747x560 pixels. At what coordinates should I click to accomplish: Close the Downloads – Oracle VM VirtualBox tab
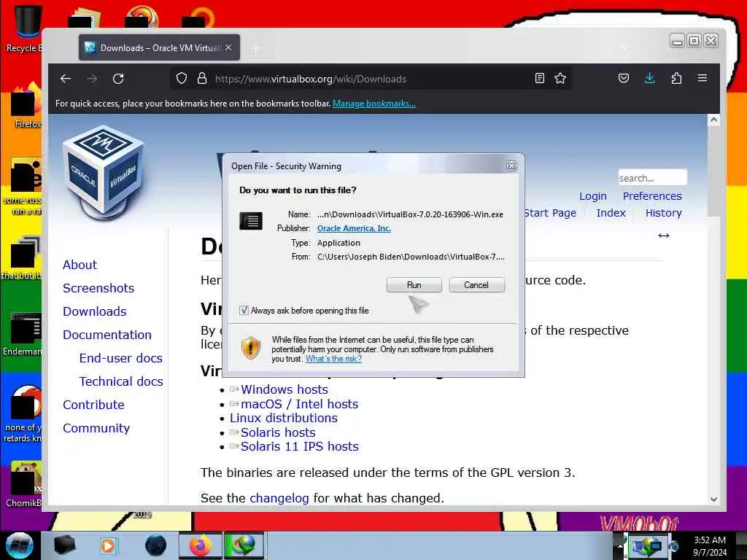[x=228, y=47]
